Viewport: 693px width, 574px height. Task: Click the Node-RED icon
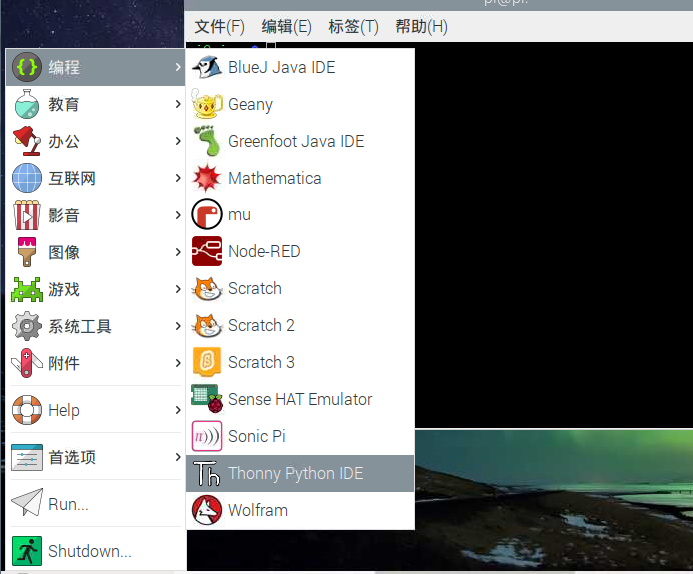click(207, 251)
